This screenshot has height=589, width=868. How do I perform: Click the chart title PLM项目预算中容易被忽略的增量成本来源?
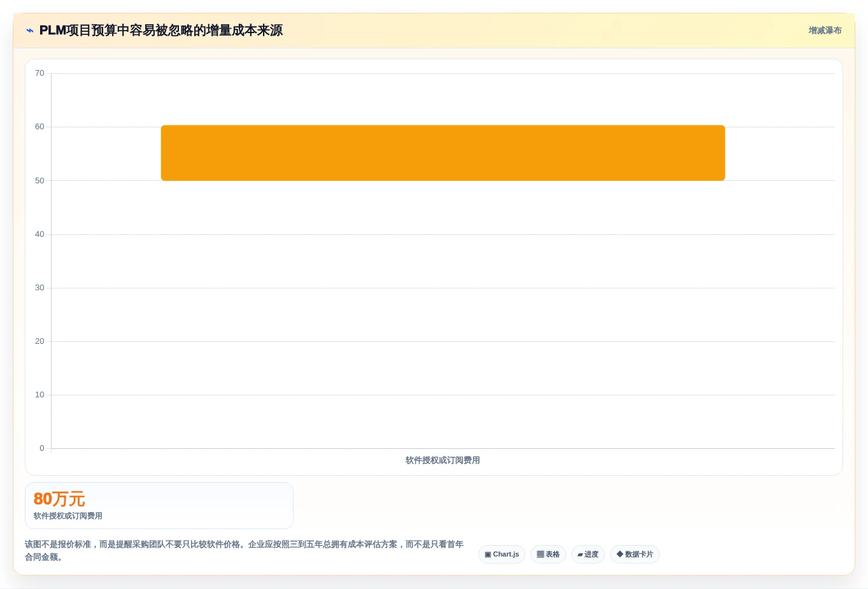(x=161, y=31)
